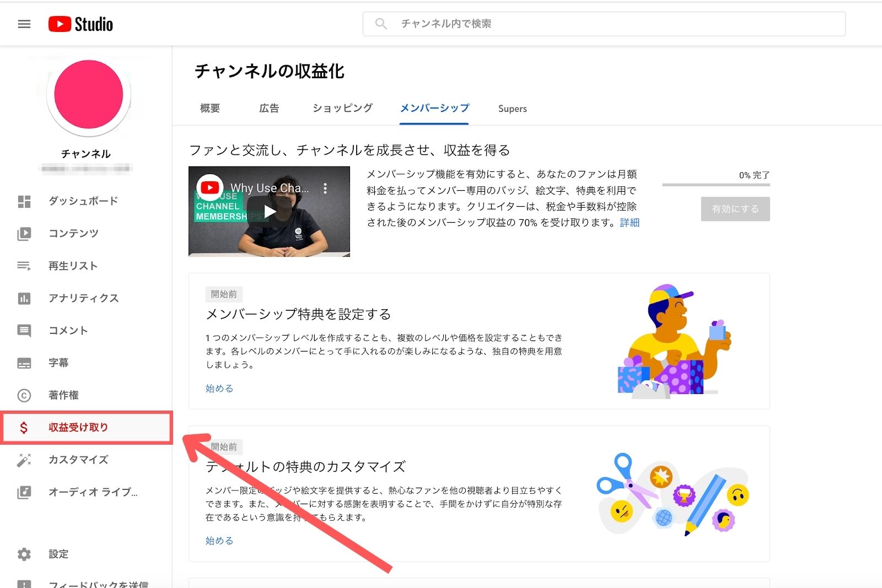This screenshot has height=588, width=882.
Task: Click the デフォルトの特典のカスタマイズ heading
Action: point(305,467)
